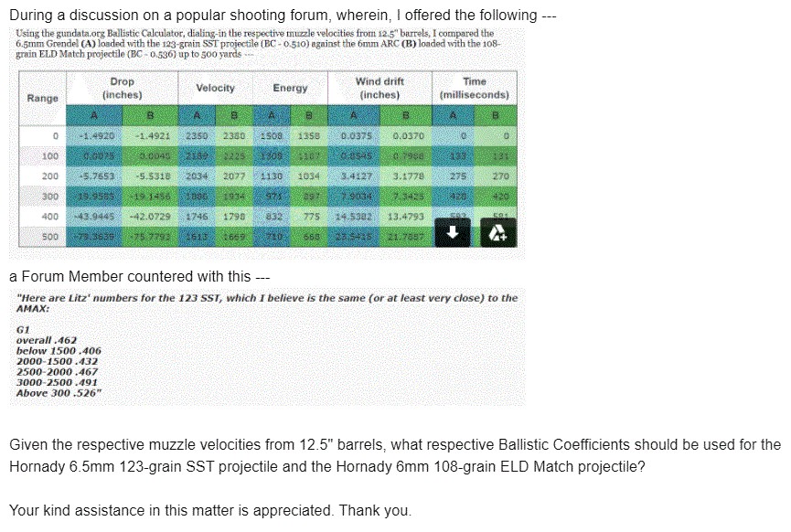Image resolution: width=791 pixels, height=532 pixels.
Task: Click the 'During a discussion' opening line
Action: coord(283,16)
